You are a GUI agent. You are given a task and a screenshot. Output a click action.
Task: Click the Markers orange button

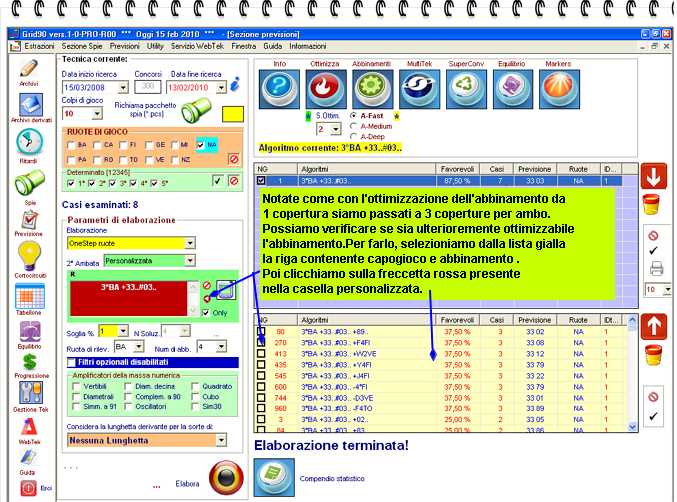[x=560, y=89]
